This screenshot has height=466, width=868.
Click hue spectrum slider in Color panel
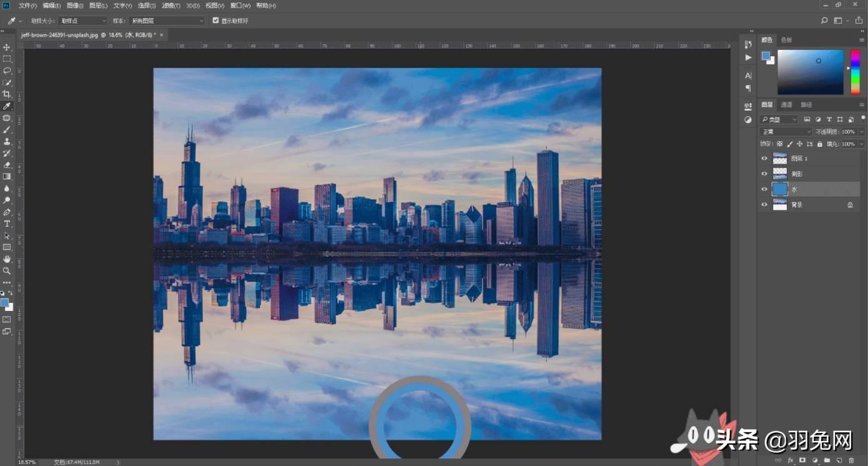[855, 72]
